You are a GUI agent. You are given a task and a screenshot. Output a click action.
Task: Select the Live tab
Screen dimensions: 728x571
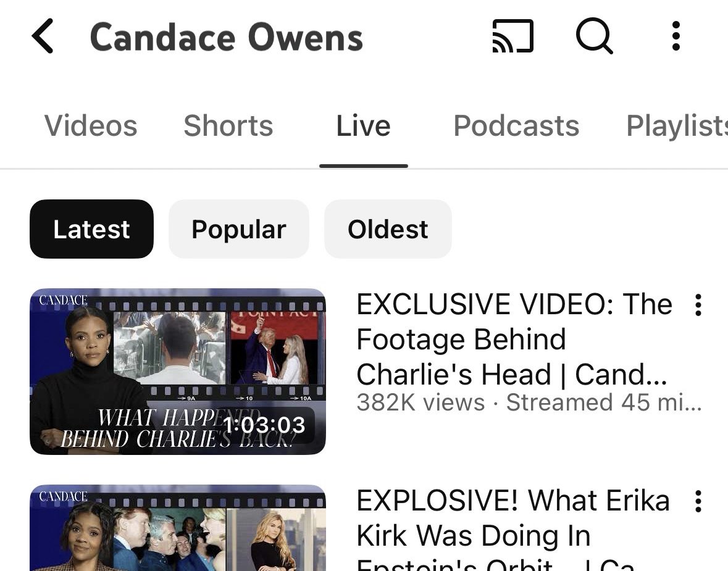pyautogui.click(x=364, y=126)
